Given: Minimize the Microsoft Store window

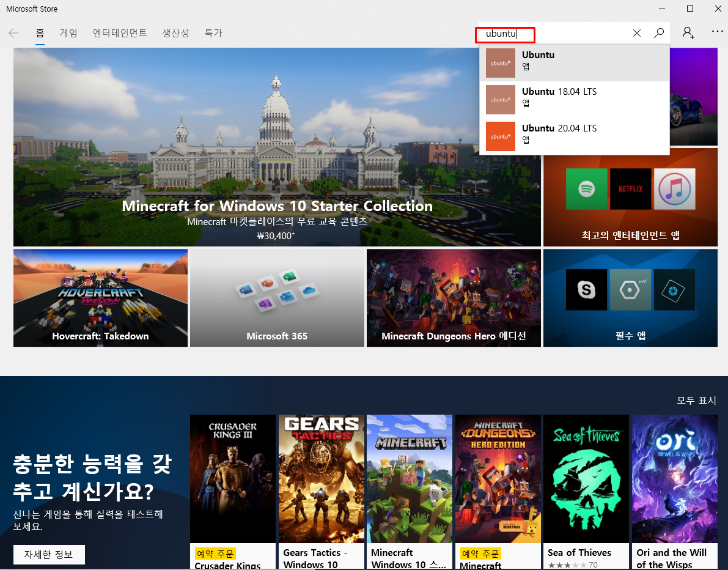Looking at the screenshot, I should point(662,9).
